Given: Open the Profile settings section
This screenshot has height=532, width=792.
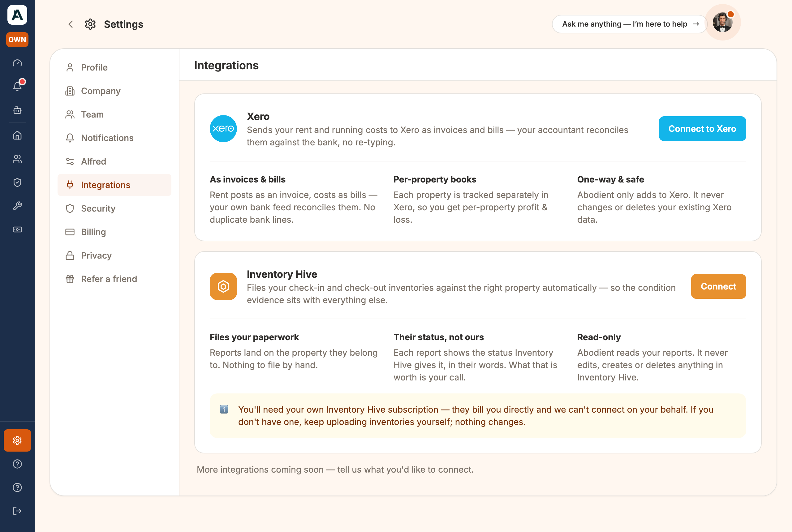Looking at the screenshot, I should 114,67.
